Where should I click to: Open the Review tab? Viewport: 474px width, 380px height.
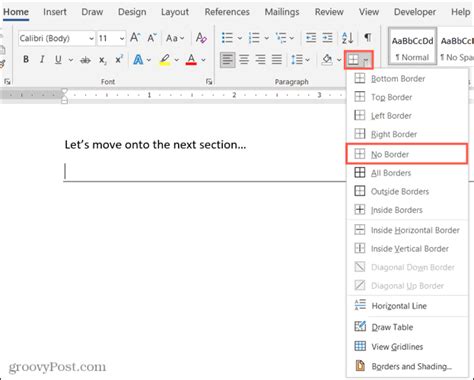[329, 12]
